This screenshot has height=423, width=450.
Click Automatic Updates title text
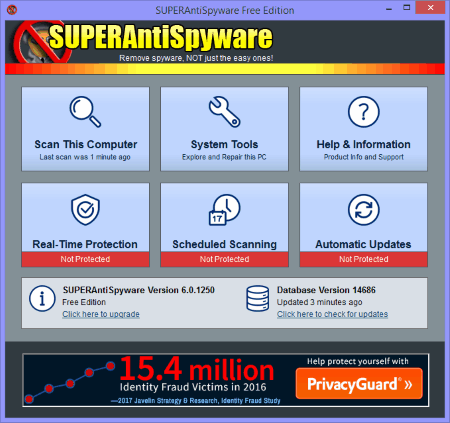pos(363,244)
